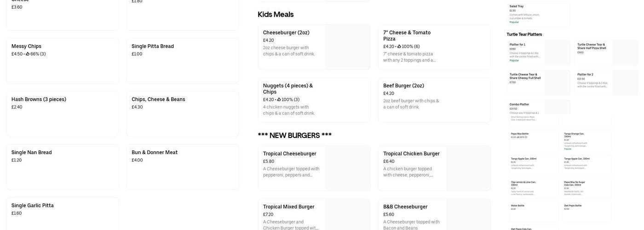The image size is (644, 230).
Task: Select the Salad Tray item
Action: (x=538, y=14)
